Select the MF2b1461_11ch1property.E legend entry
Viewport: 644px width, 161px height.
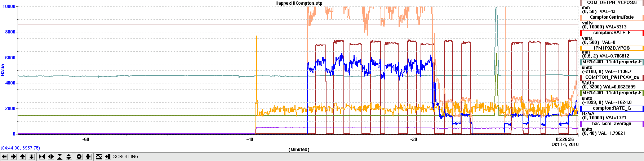(612, 62)
